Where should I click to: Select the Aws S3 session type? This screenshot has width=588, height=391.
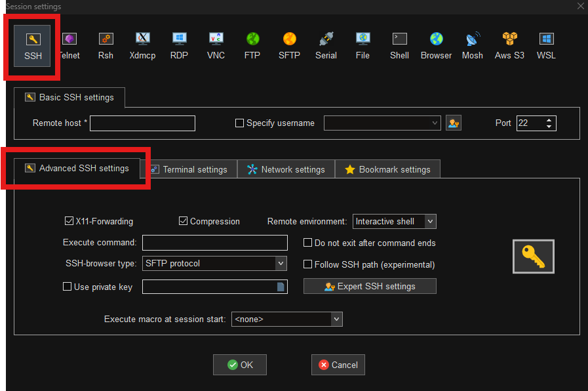point(509,46)
